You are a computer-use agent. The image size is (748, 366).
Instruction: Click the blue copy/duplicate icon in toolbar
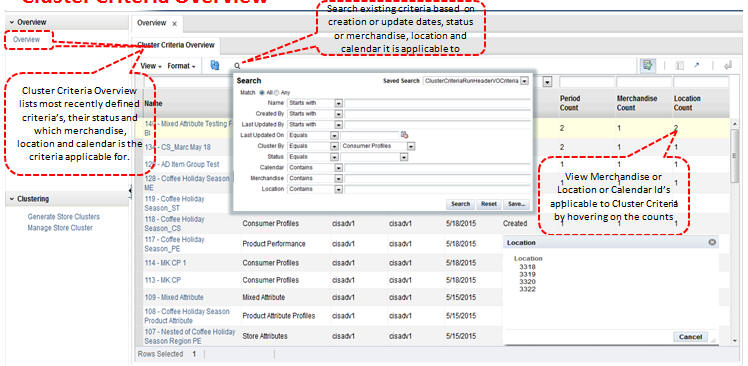(x=215, y=65)
